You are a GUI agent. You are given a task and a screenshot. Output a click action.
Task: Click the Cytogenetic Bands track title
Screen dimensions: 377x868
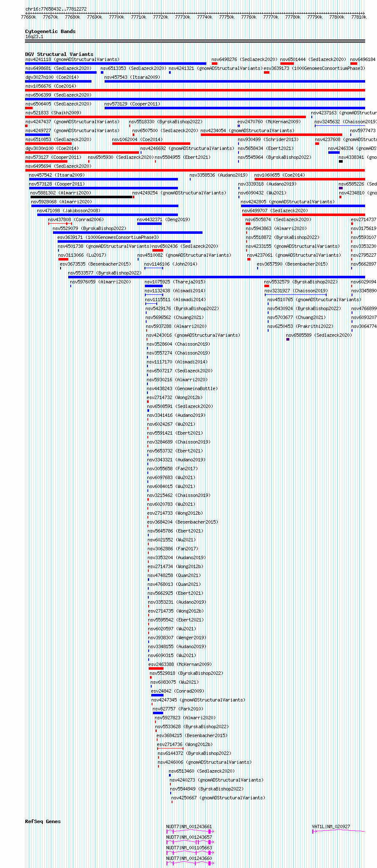(x=50, y=31)
